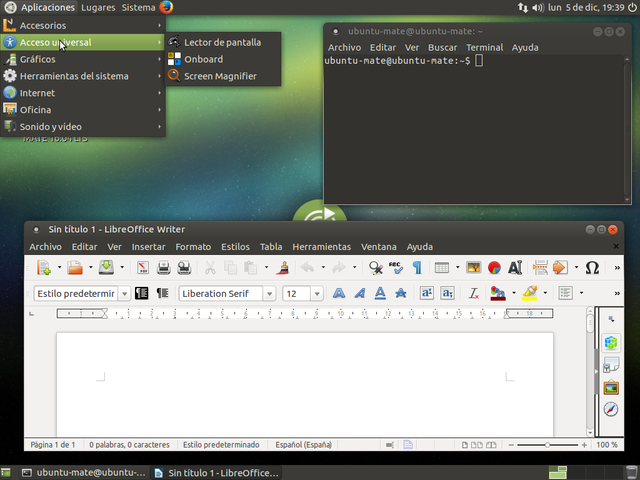The height and width of the screenshot is (480, 640).
Task: Apply the yellow highlighting color
Action: (529, 293)
